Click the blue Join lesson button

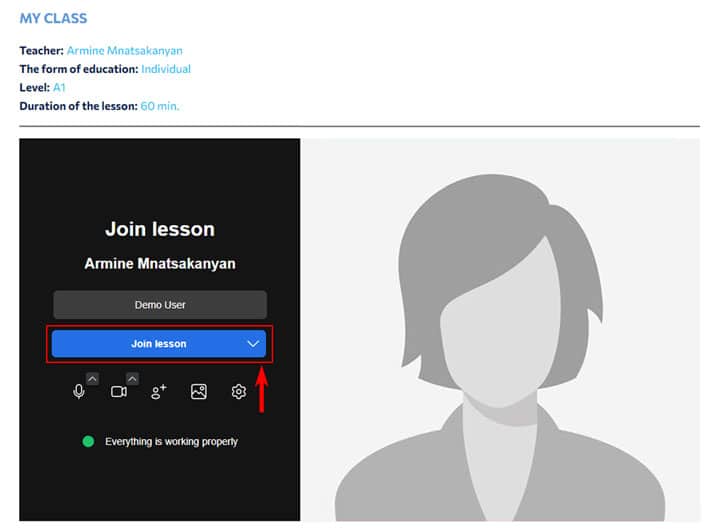pyautogui.click(x=159, y=344)
